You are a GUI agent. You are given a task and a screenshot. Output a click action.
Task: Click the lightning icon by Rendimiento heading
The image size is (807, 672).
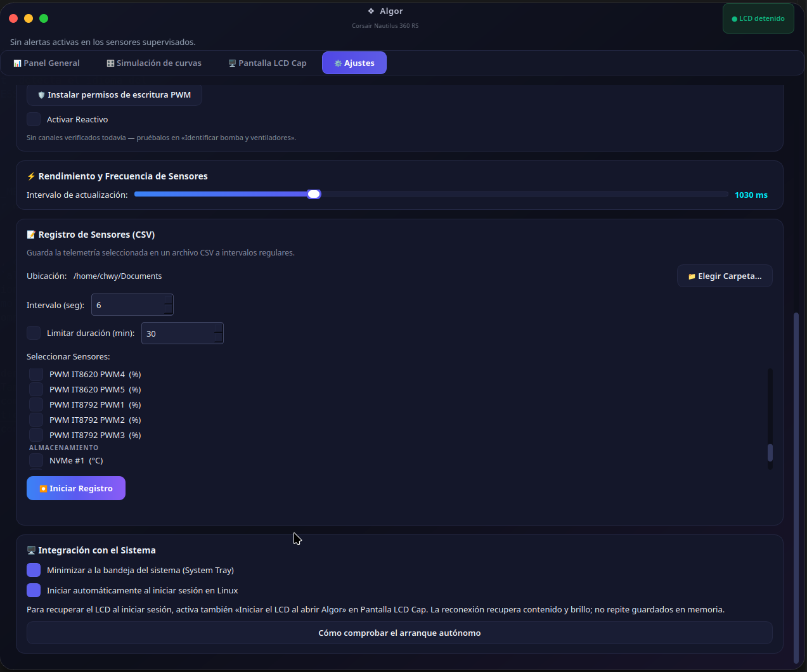click(x=31, y=176)
